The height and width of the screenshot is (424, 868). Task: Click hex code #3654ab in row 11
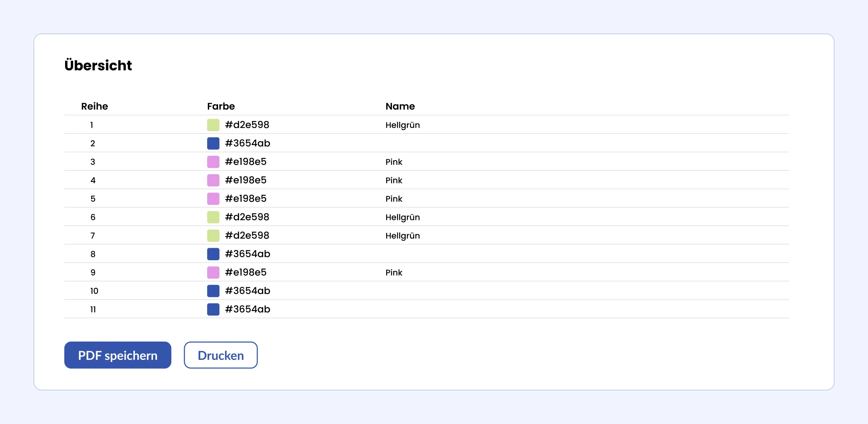[x=248, y=309]
